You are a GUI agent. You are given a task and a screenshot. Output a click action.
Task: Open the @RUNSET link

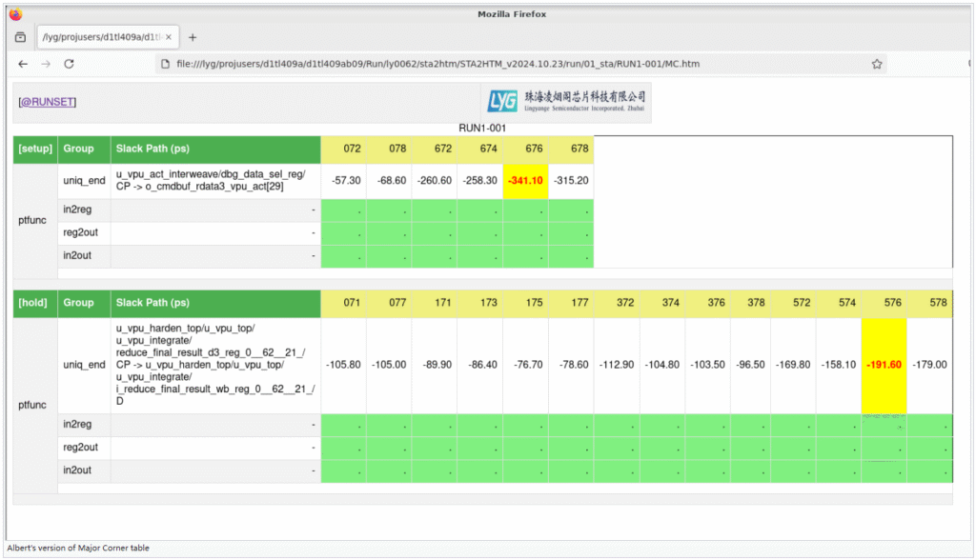click(48, 102)
